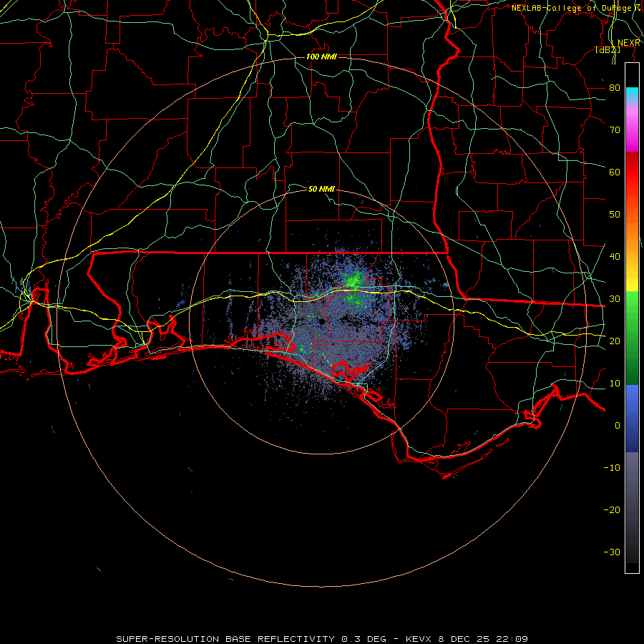Click the -20 value on the dBZ scale

tap(612, 509)
